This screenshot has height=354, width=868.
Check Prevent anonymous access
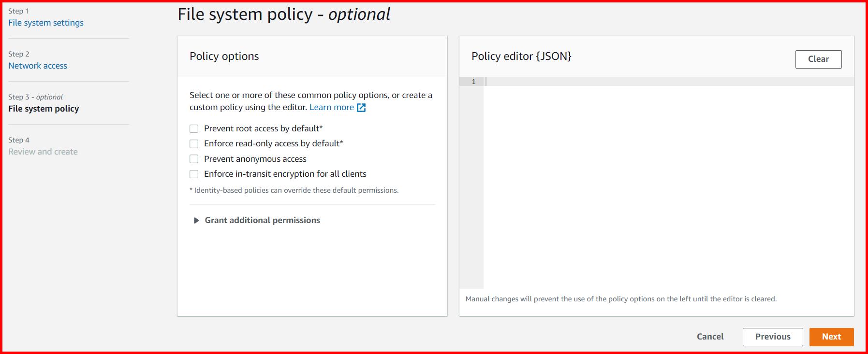194,158
